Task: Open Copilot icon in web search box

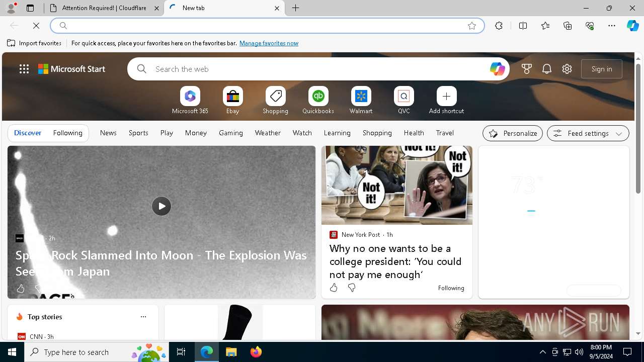Action: tap(497, 69)
